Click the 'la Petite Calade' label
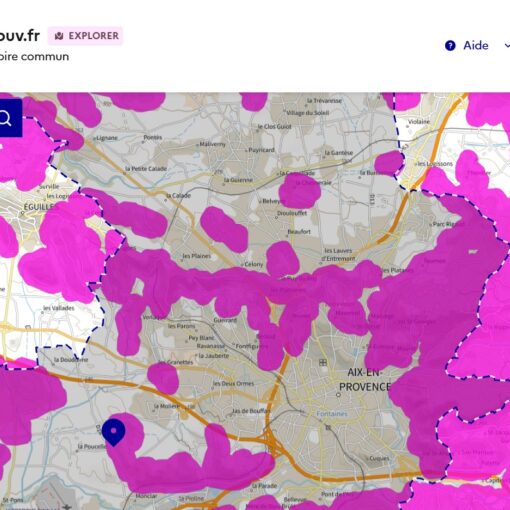Screen dimensions: 510x510 pos(146,169)
